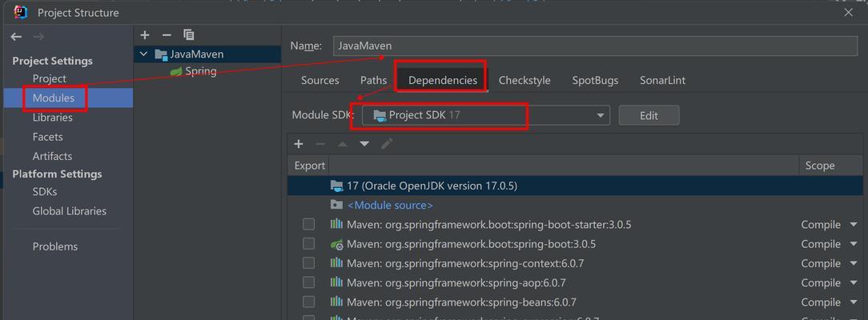Edit dependency pencil icon
Viewport: 868px width, 320px height.
pos(387,144)
